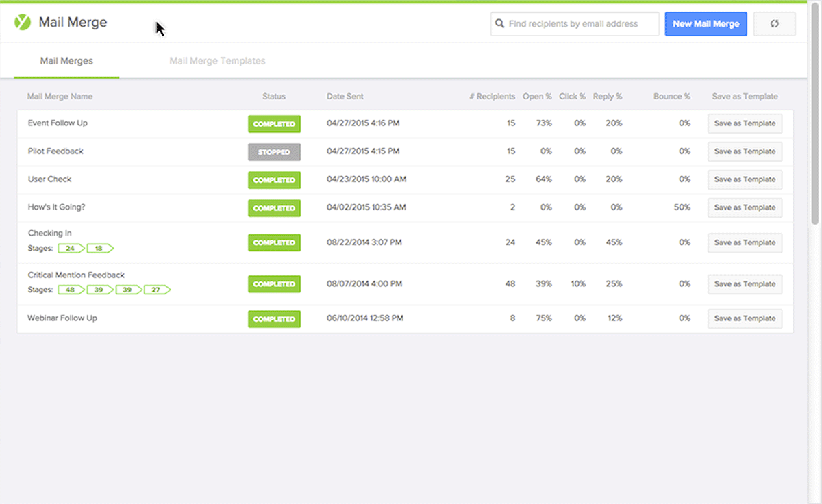Click the STOPPED status badge
Image resolution: width=822 pixels, height=504 pixels.
coord(274,152)
